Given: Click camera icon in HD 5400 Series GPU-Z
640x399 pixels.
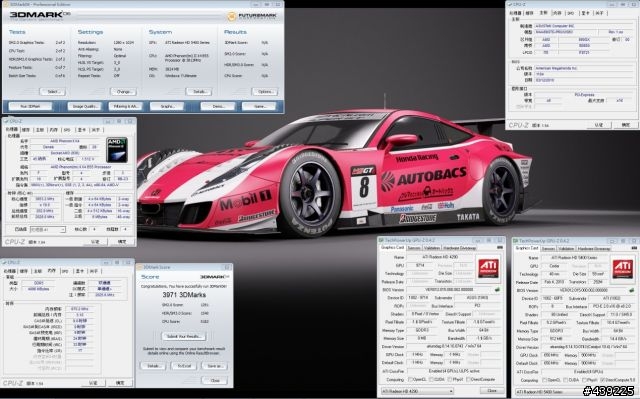Looking at the screenshot, I should tap(634, 248).
